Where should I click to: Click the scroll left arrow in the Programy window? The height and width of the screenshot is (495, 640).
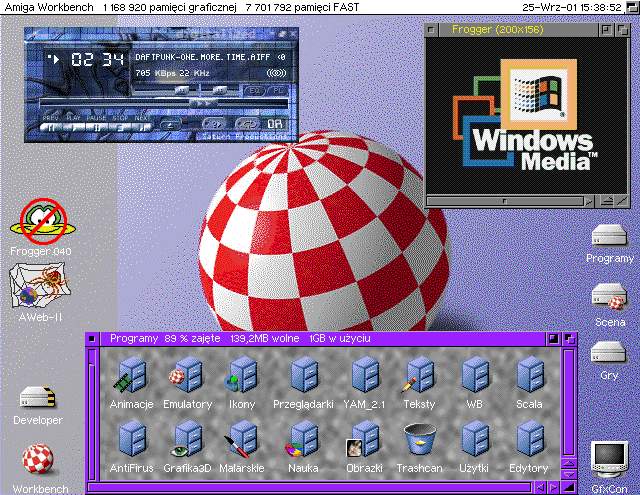(x=539, y=487)
